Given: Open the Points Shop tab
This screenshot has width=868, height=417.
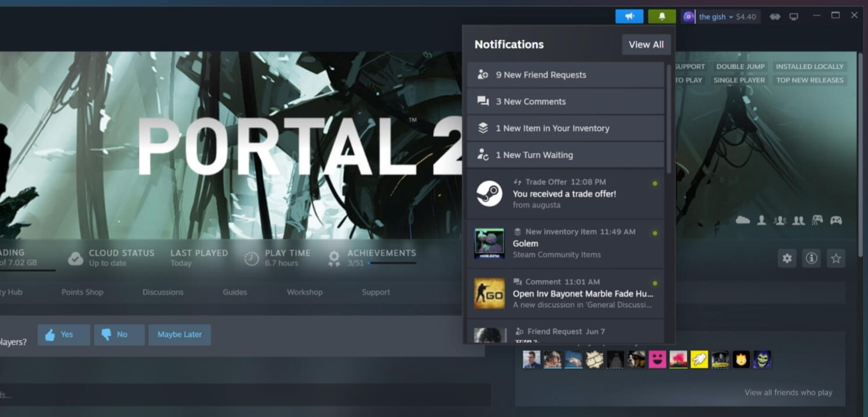Looking at the screenshot, I should tap(82, 292).
